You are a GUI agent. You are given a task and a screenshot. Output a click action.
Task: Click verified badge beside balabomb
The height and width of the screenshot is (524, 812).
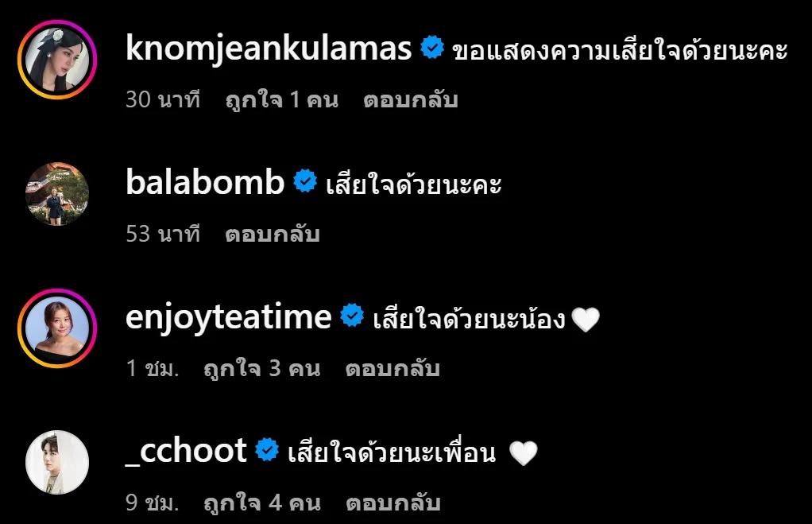click(305, 181)
